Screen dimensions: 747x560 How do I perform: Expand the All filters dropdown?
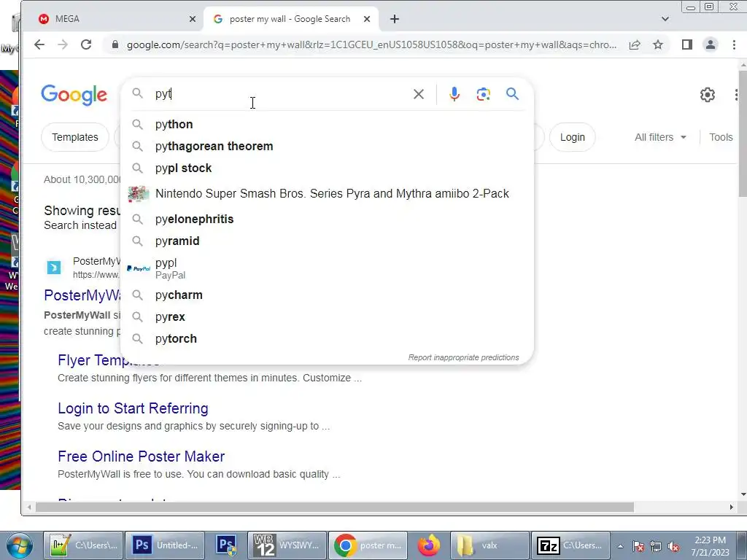point(660,137)
